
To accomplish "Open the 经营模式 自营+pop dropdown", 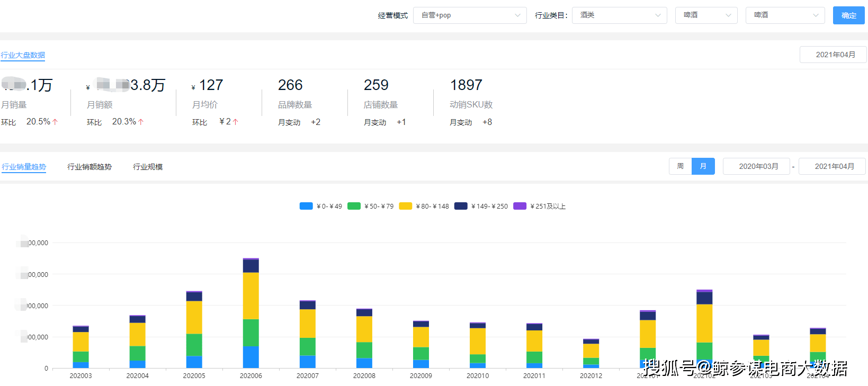I will coord(470,15).
